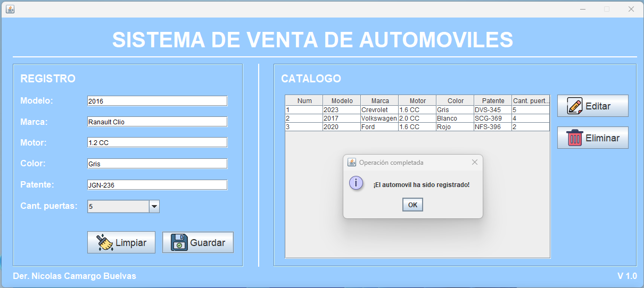Click the 2020 modelo cell
The width and height of the screenshot is (644, 288).
[x=342, y=127]
